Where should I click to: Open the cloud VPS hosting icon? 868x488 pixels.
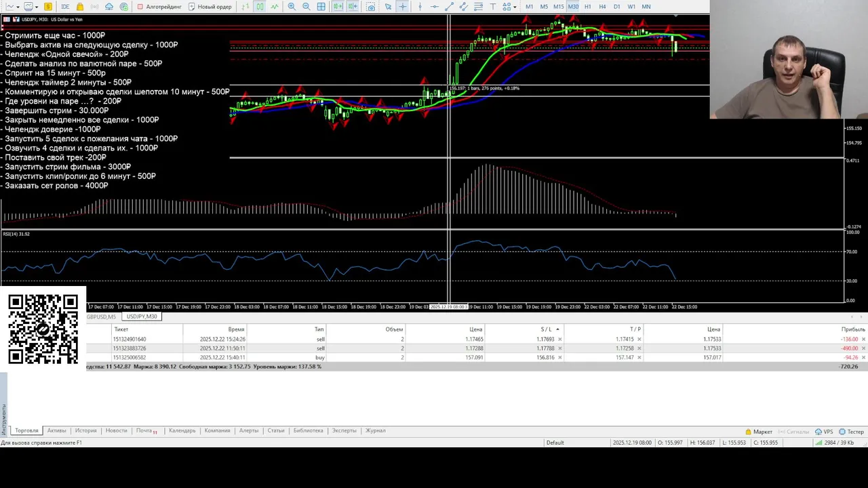point(109,7)
